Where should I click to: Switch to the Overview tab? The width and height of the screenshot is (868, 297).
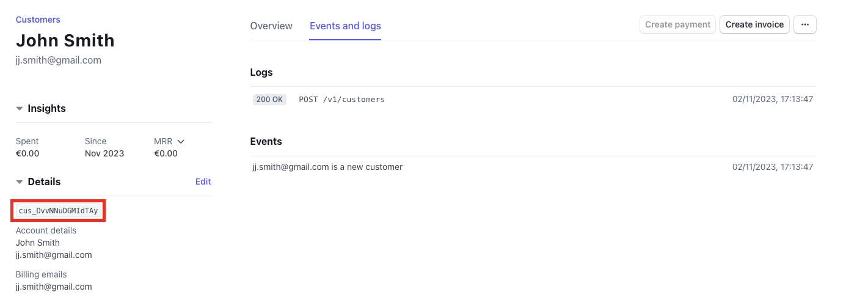click(x=271, y=26)
